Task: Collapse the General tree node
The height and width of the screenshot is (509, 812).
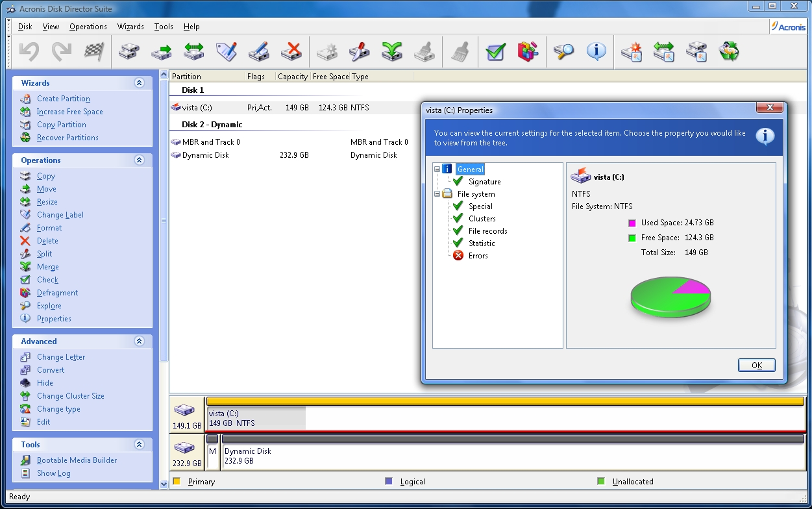Action: 437,169
